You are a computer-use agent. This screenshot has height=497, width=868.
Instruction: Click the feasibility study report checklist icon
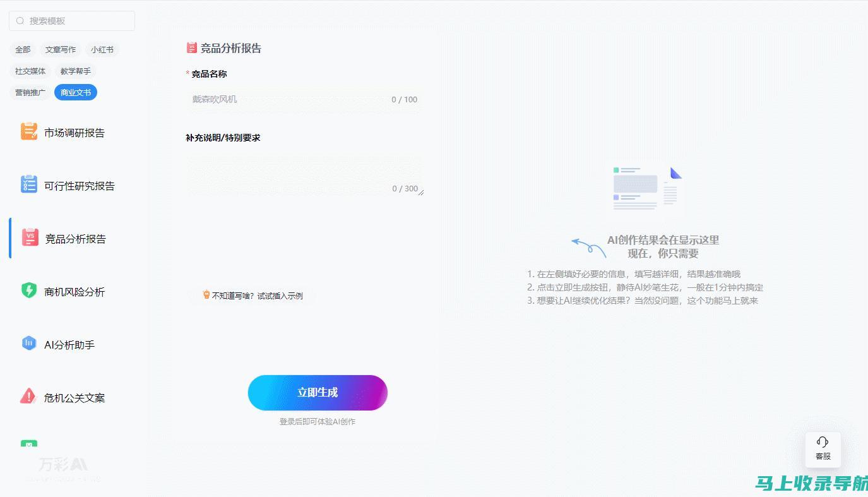(29, 184)
